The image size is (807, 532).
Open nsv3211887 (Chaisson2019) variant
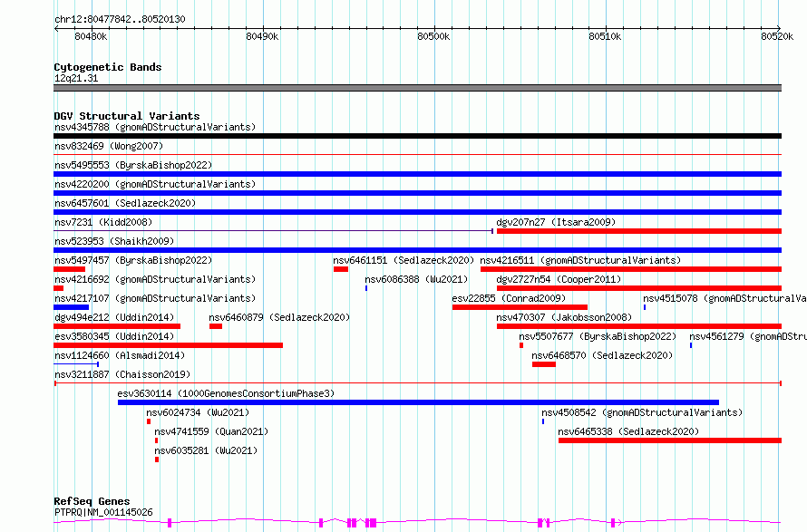[122, 374]
